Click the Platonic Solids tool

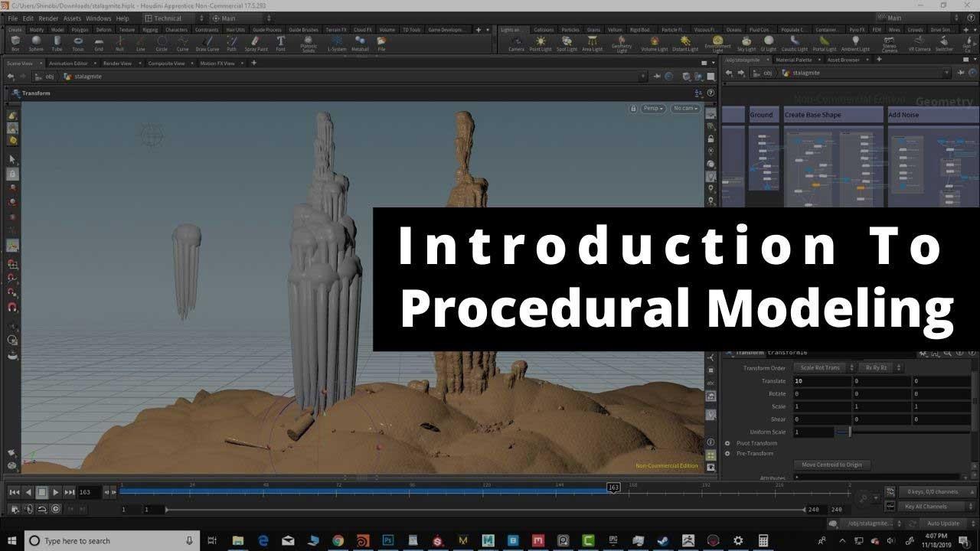coord(309,44)
